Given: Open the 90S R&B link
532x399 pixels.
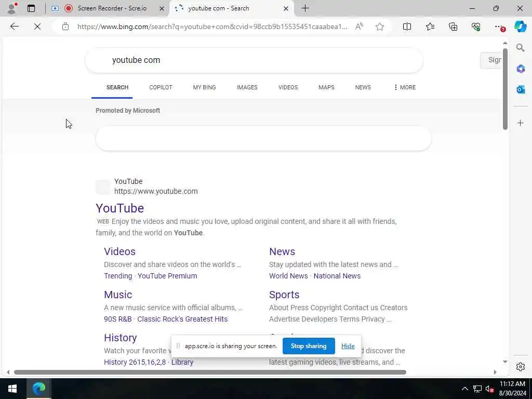Looking at the screenshot, I should tap(118, 319).
